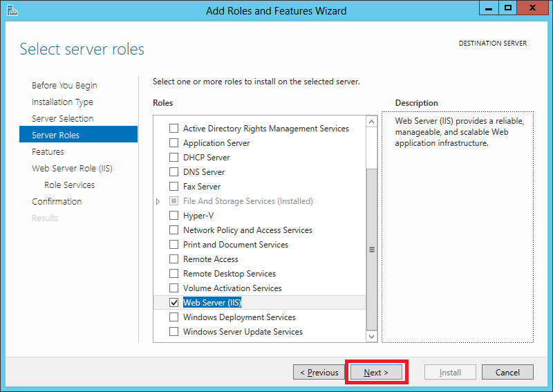
Task: Click the Next button
Action: (x=376, y=372)
